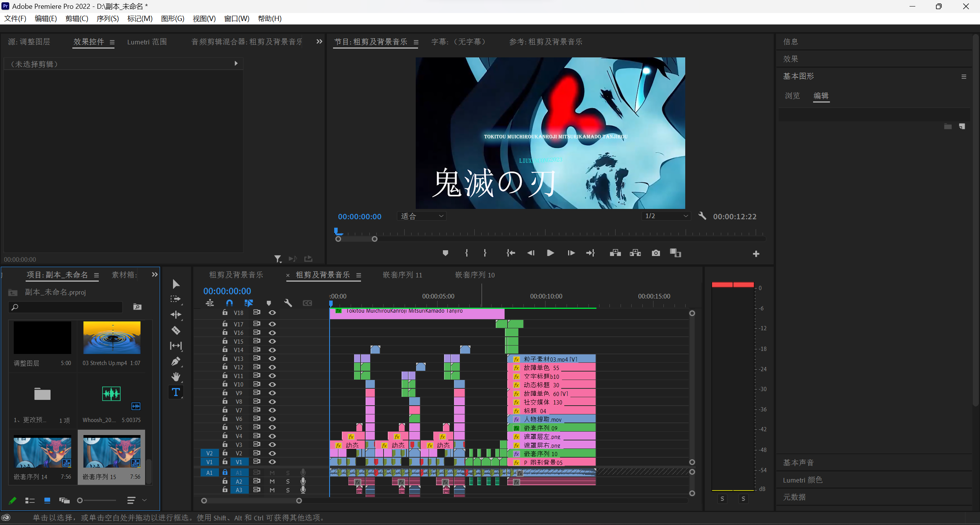Expand hidden Source panel tabs chevron

[x=319, y=42]
